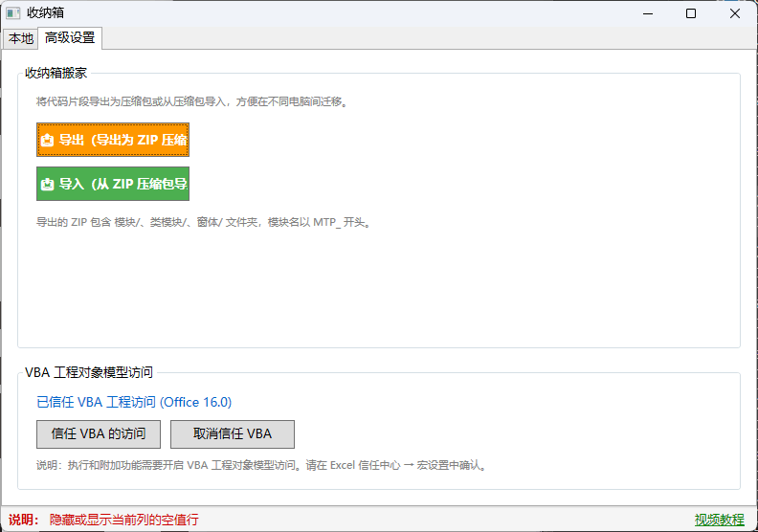
Task: Click the note about MTP_ 开头 module names
Action: pyautogui.click(x=203, y=222)
